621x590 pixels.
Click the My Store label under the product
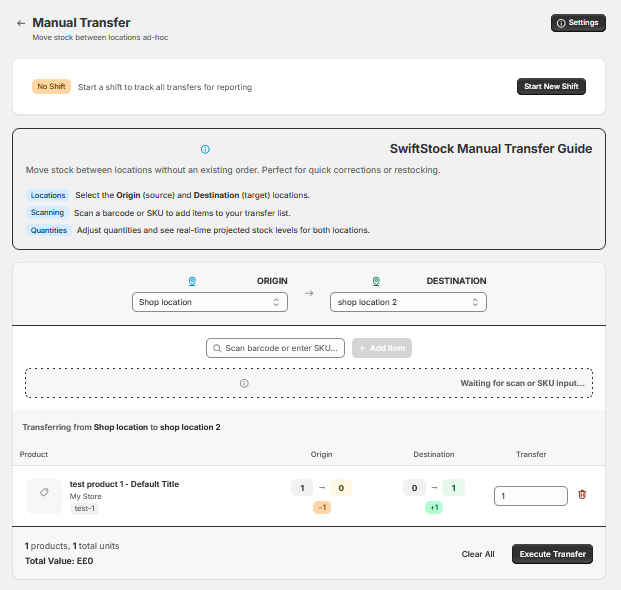[x=86, y=496]
